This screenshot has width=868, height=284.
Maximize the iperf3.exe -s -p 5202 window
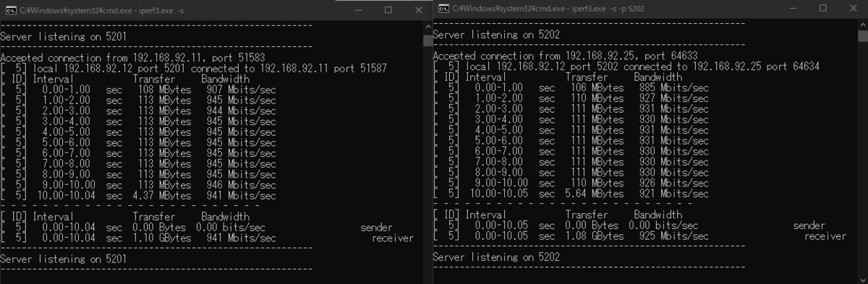[x=823, y=9]
